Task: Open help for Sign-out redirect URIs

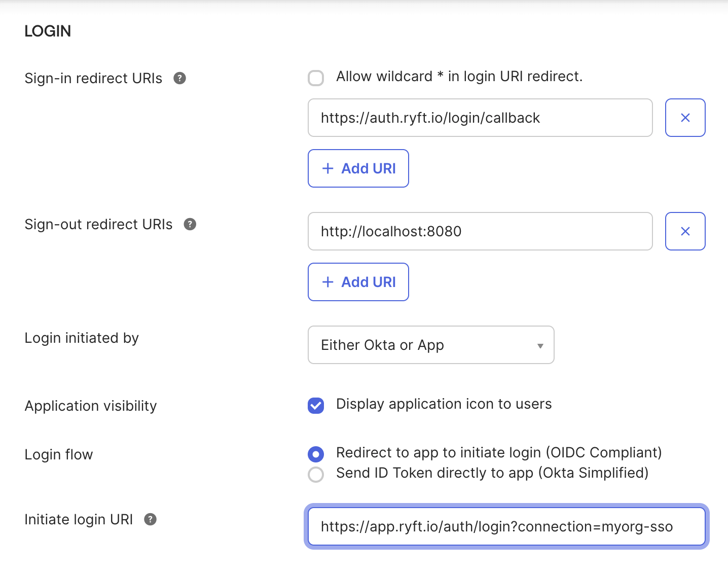Action: [x=190, y=224]
